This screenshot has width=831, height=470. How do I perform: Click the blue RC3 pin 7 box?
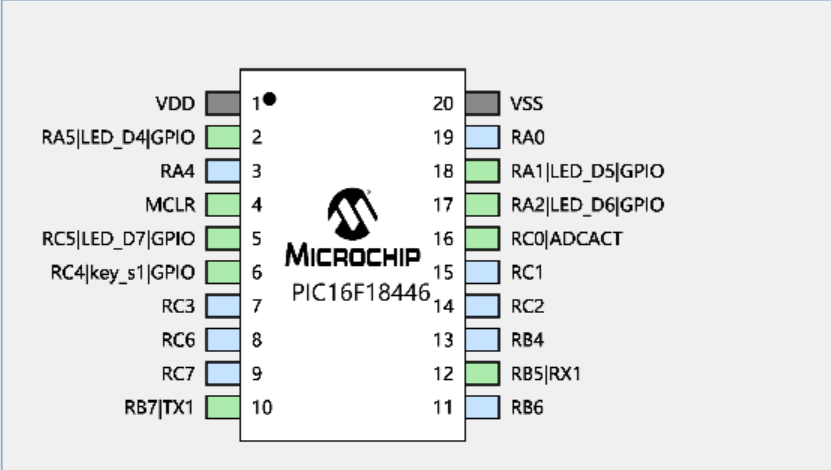[x=223, y=306]
